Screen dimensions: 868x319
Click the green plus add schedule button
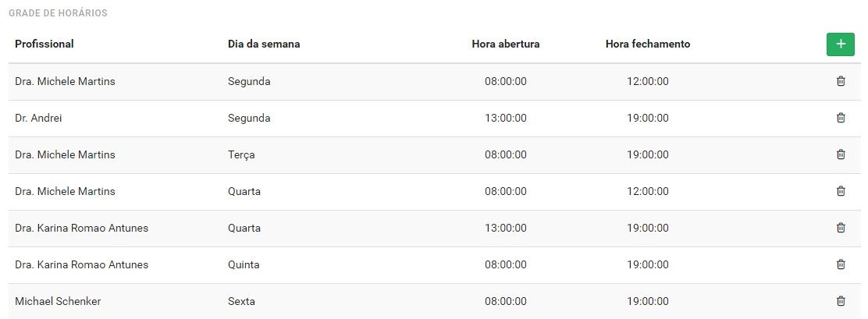click(x=841, y=44)
